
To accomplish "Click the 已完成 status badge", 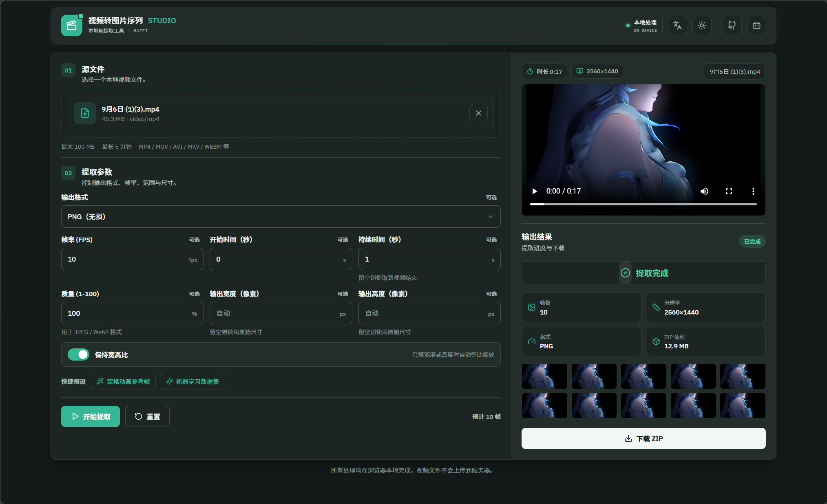I will click(x=752, y=242).
